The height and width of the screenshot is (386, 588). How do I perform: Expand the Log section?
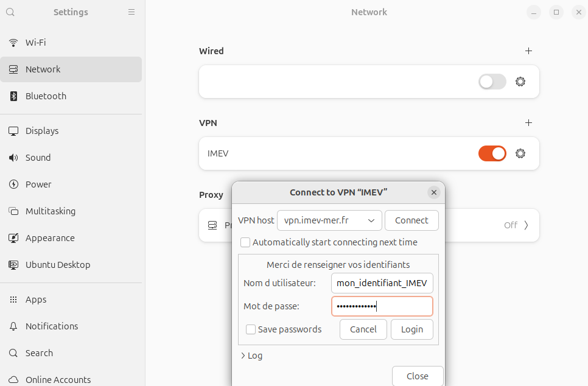tap(251, 356)
